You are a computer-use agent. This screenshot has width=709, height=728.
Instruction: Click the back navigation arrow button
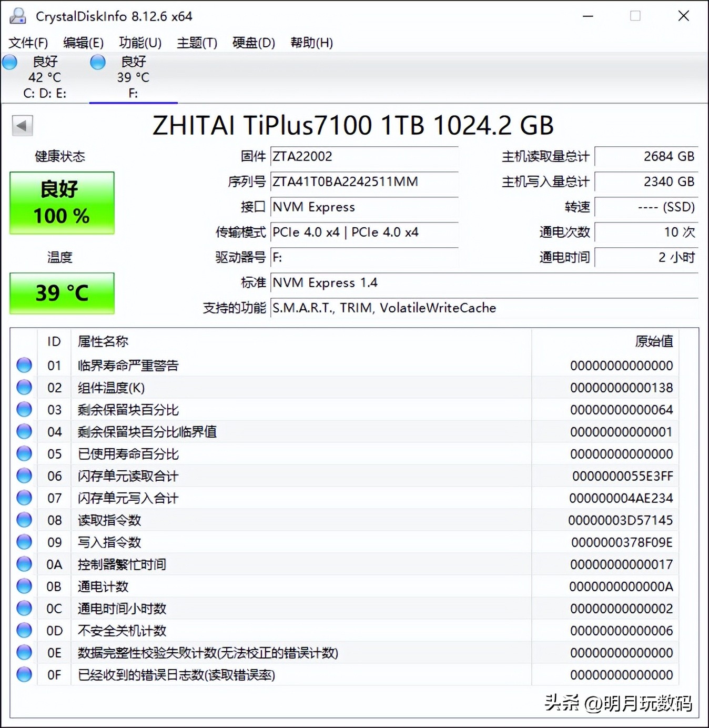pyautogui.click(x=22, y=126)
